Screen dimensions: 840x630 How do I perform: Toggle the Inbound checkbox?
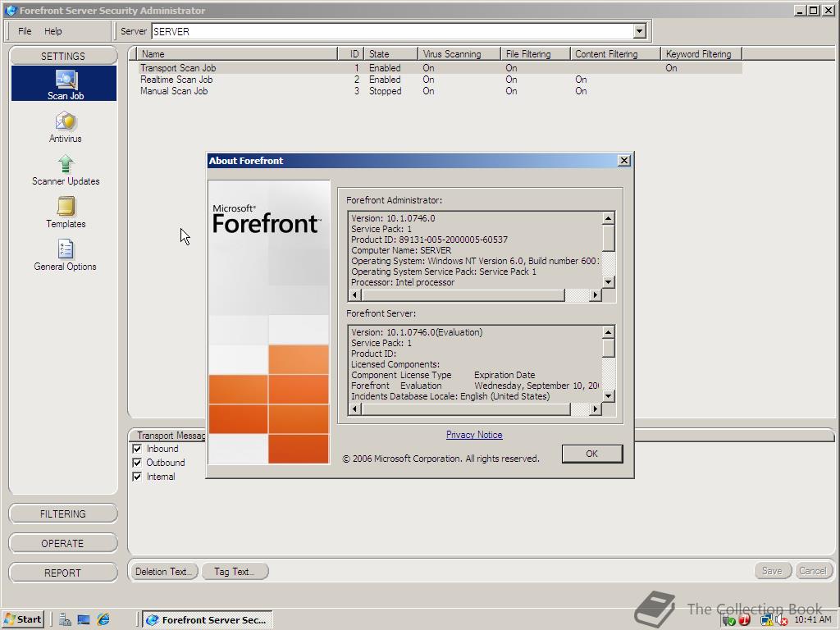click(x=137, y=449)
